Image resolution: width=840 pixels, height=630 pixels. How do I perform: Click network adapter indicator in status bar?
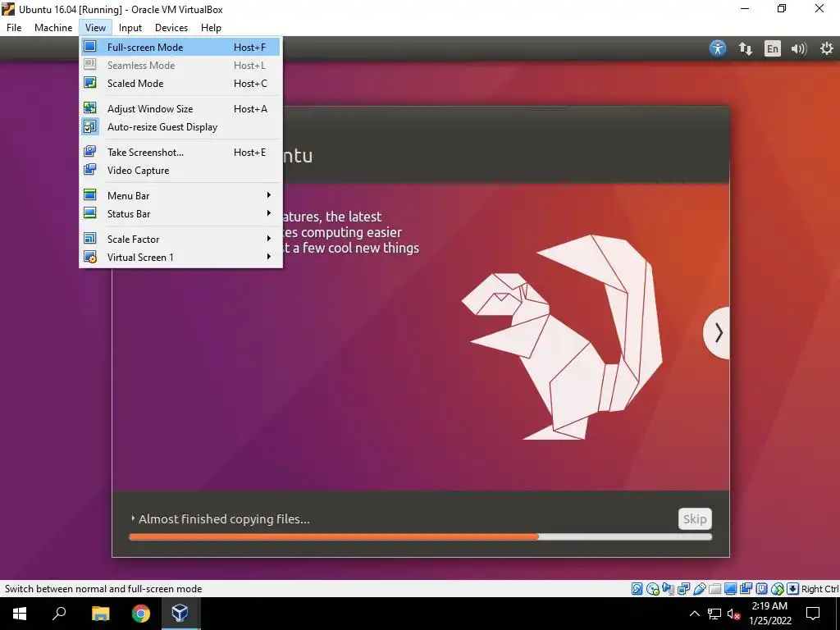(x=683, y=589)
